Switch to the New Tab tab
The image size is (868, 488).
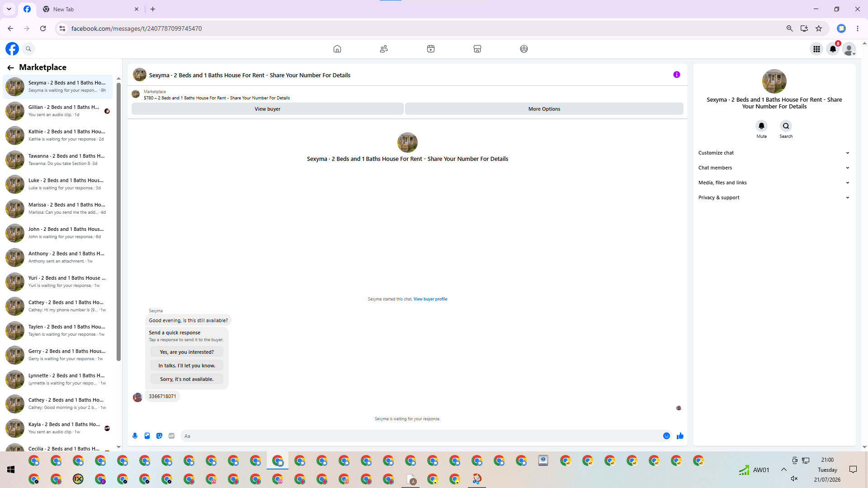point(90,9)
